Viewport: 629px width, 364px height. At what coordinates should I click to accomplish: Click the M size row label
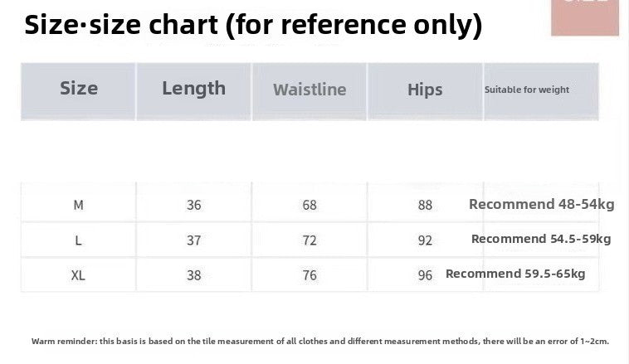79,205
